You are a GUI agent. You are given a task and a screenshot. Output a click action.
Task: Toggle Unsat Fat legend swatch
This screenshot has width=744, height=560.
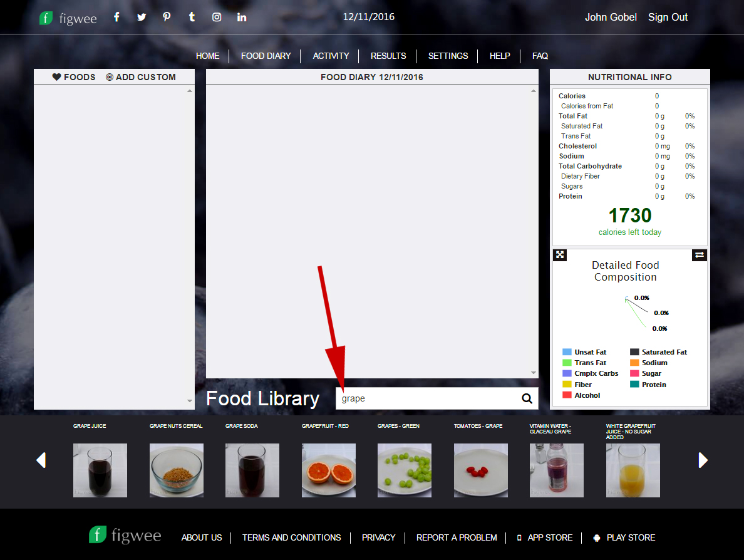[567, 352]
